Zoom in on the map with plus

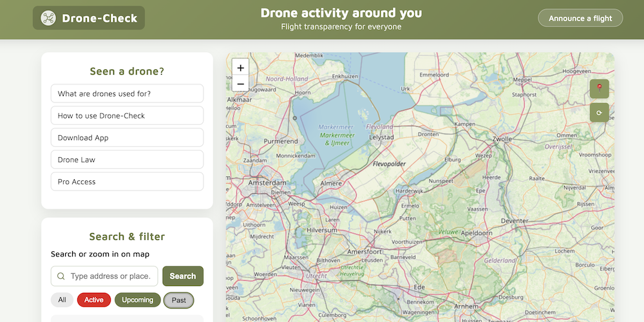click(241, 68)
